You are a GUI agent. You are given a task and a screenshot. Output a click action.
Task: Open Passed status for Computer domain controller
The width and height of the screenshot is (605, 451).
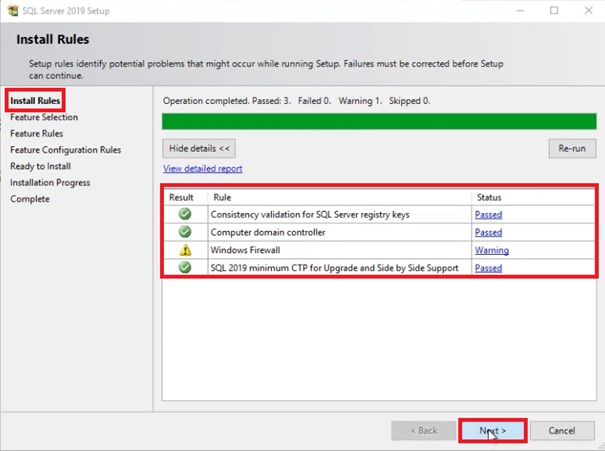(488, 232)
